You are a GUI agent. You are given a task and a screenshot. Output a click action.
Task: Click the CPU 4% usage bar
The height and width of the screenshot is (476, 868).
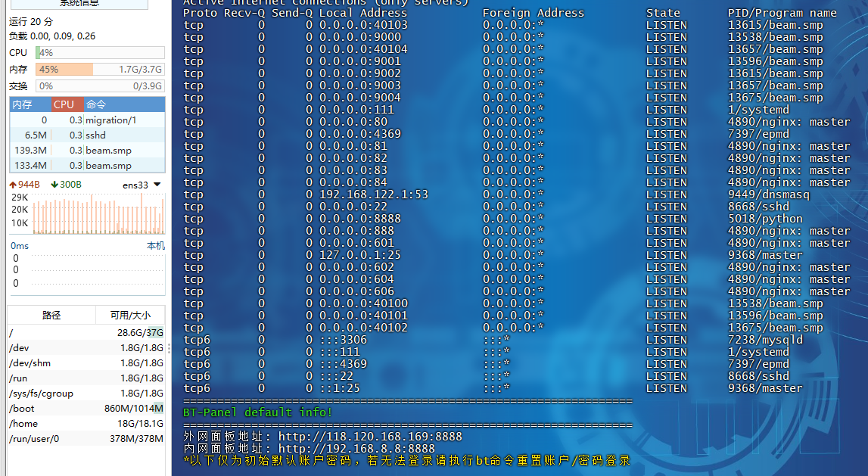pos(100,52)
